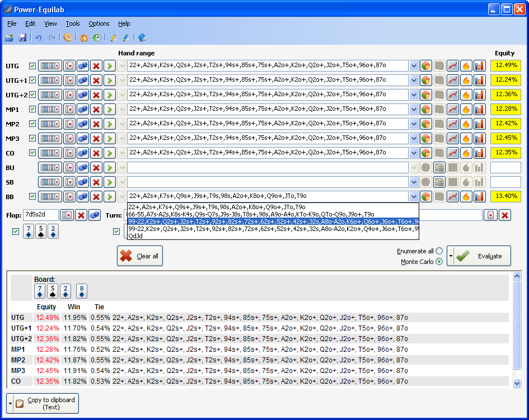Screen dimensions: 529x420
Task: Click the Flop input field with 7d5s2d
Action: point(40,215)
